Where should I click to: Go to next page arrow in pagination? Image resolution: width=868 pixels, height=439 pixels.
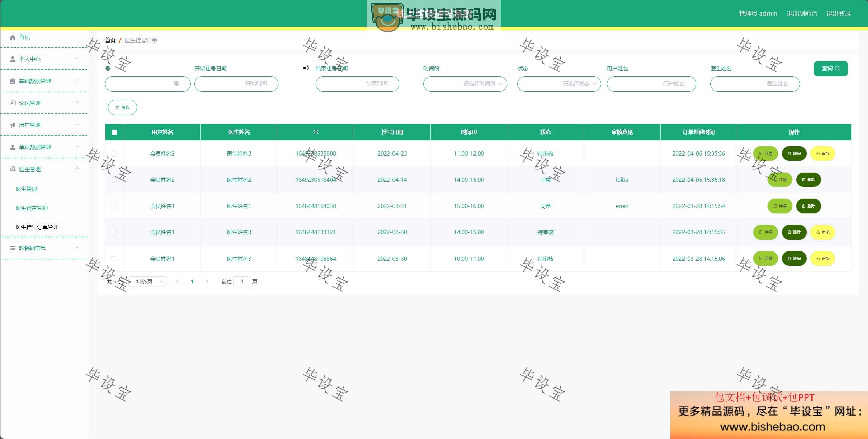coord(207,281)
